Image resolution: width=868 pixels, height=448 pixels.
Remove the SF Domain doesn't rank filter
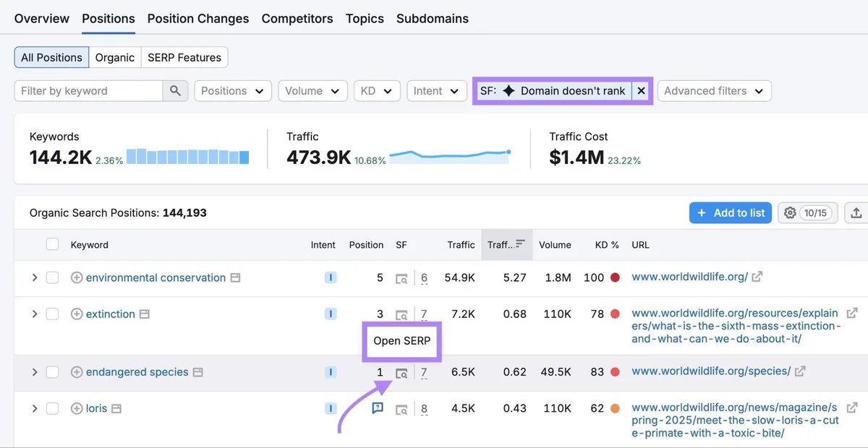pyautogui.click(x=641, y=90)
